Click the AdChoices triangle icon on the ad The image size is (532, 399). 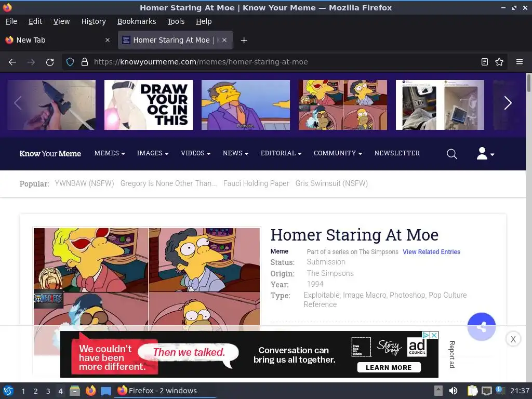[x=425, y=335]
